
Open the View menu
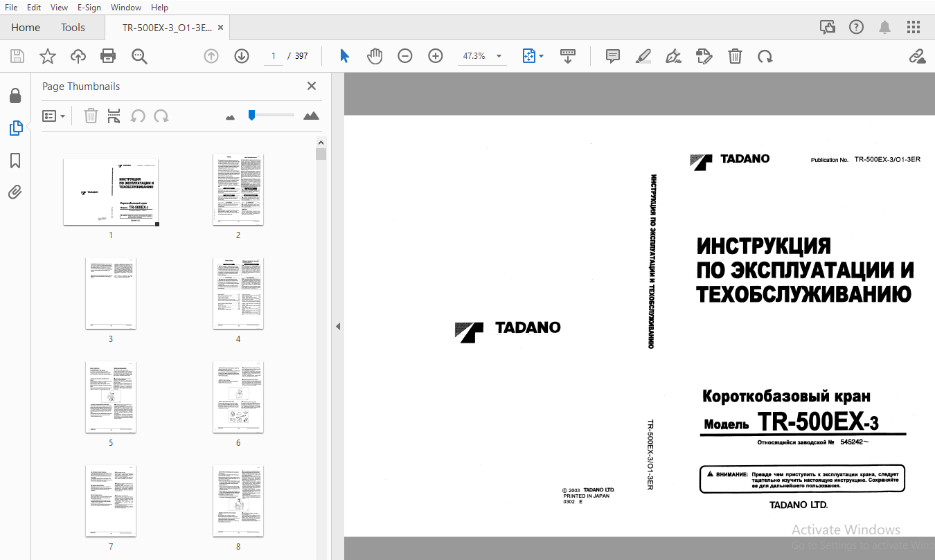(60, 8)
